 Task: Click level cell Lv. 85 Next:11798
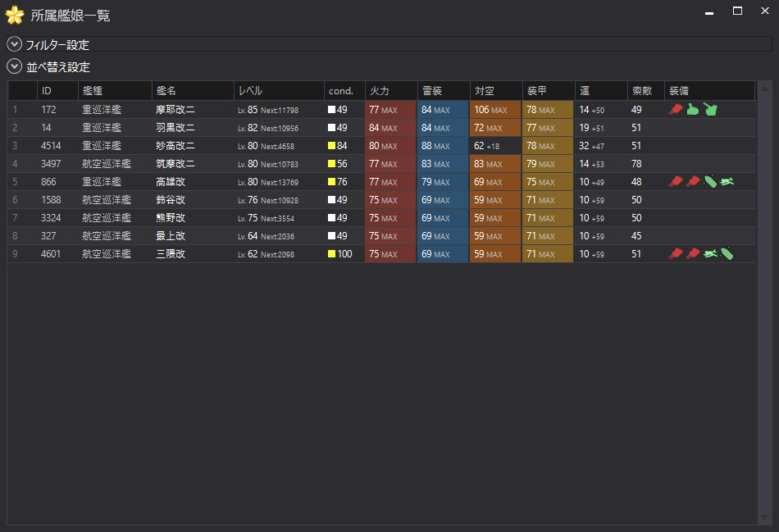268,110
